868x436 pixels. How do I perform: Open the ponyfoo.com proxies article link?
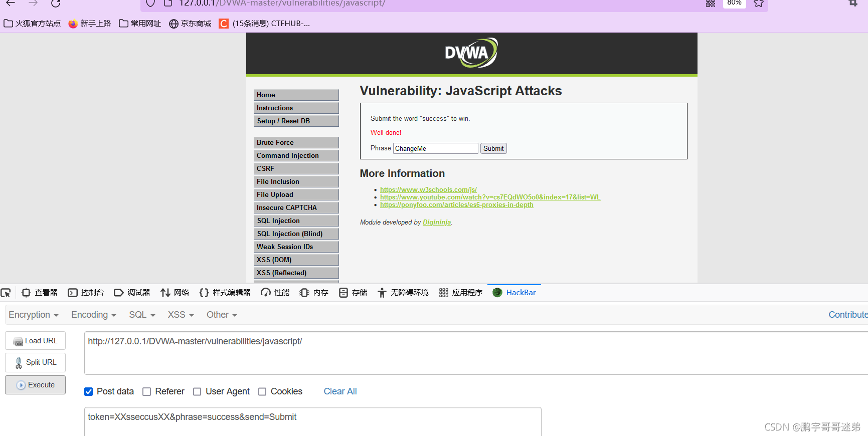coord(456,204)
